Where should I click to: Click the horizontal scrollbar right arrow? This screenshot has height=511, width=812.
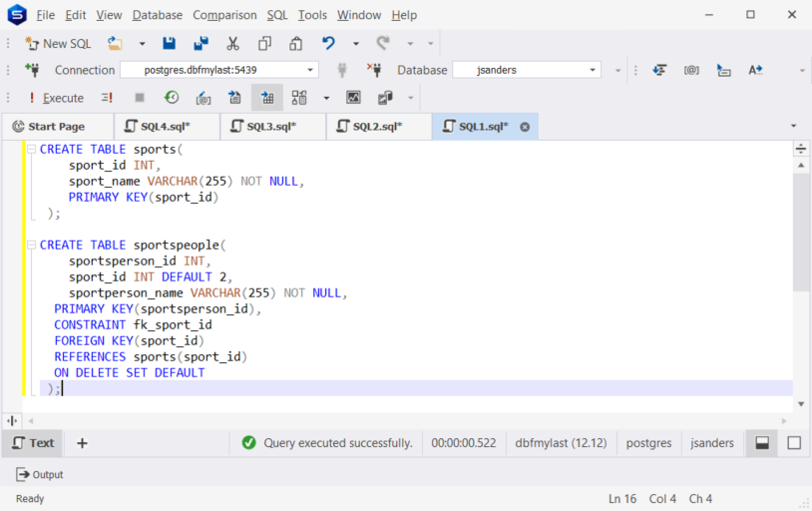pos(784,421)
